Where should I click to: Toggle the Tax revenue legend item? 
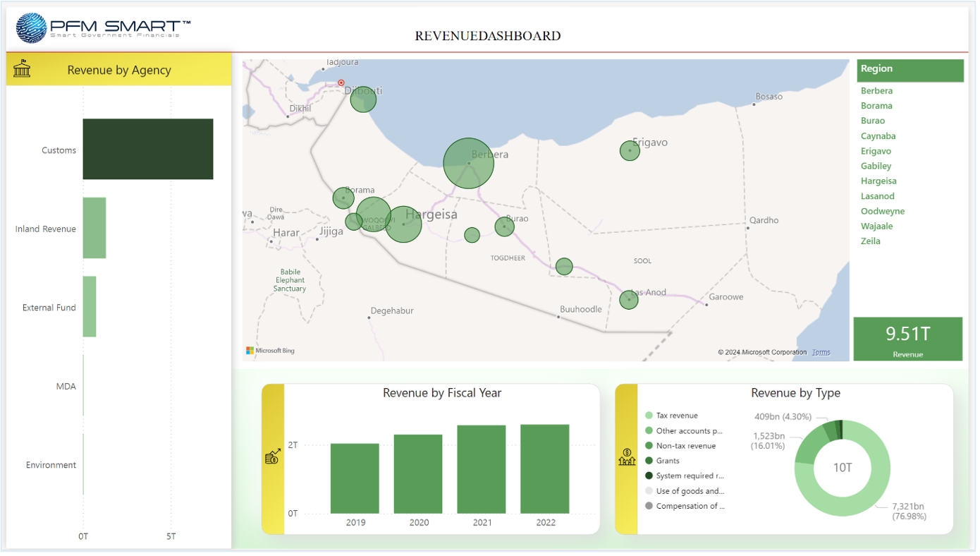point(676,416)
